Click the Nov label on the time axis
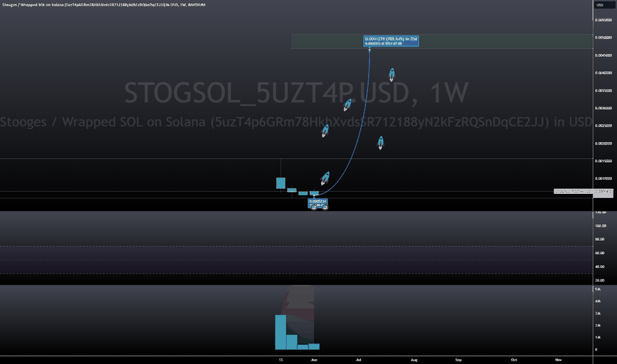Screen dimensions: 617x364 coord(558,359)
